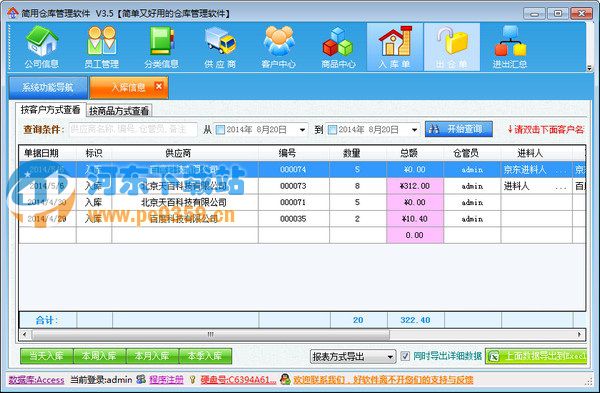Click the 开始查询 search button
Image resolution: width=600 pixels, height=393 pixels.
coord(458,129)
